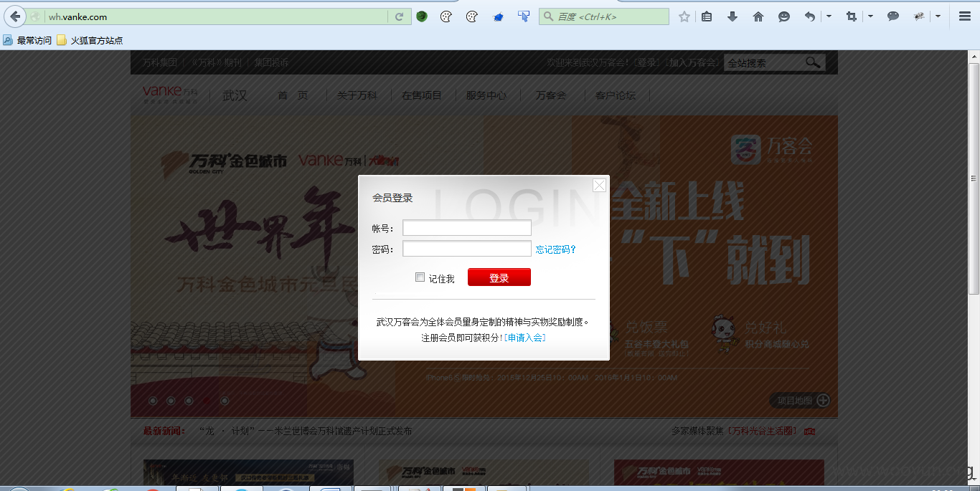Click the smiley face toolbar icon
This screenshot has height=491, width=980.
(x=784, y=16)
